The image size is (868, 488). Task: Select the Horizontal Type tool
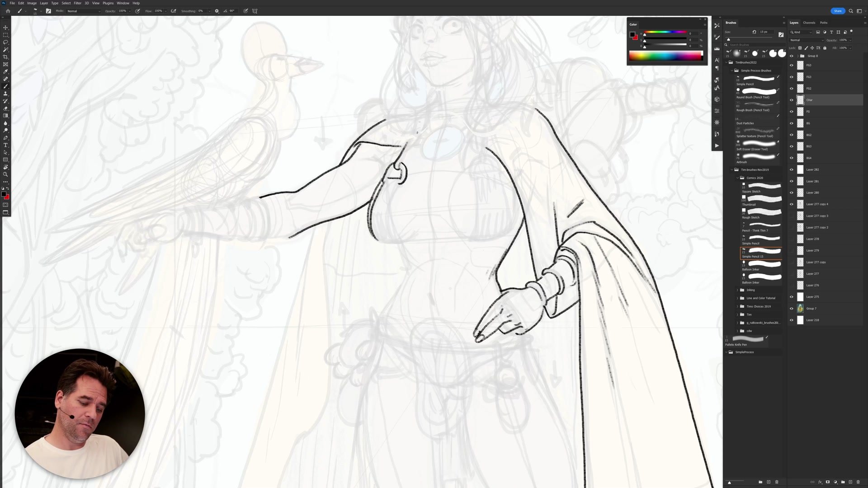[x=5, y=145]
